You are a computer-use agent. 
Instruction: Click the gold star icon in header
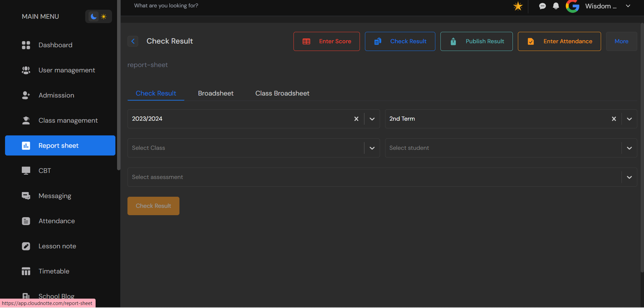tap(518, 6)
